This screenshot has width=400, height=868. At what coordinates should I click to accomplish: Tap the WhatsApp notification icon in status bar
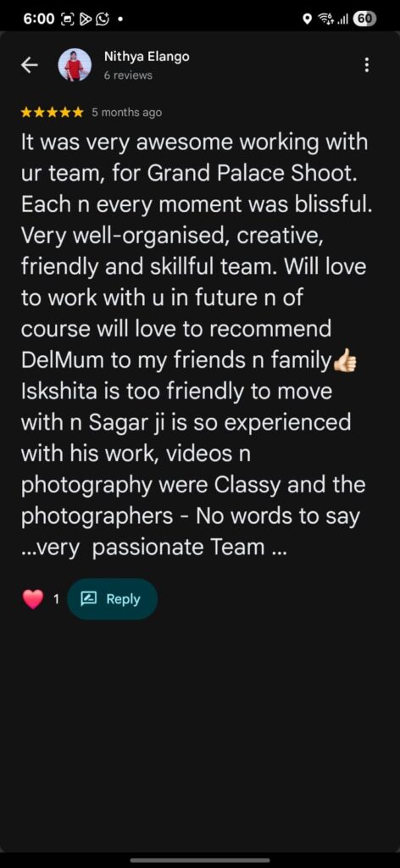103,19
